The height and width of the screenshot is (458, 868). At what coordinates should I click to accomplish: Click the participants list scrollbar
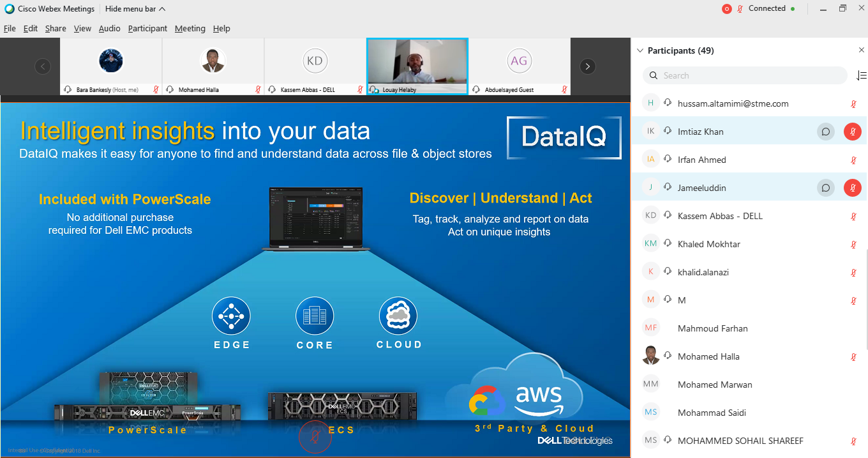point(866,298)
